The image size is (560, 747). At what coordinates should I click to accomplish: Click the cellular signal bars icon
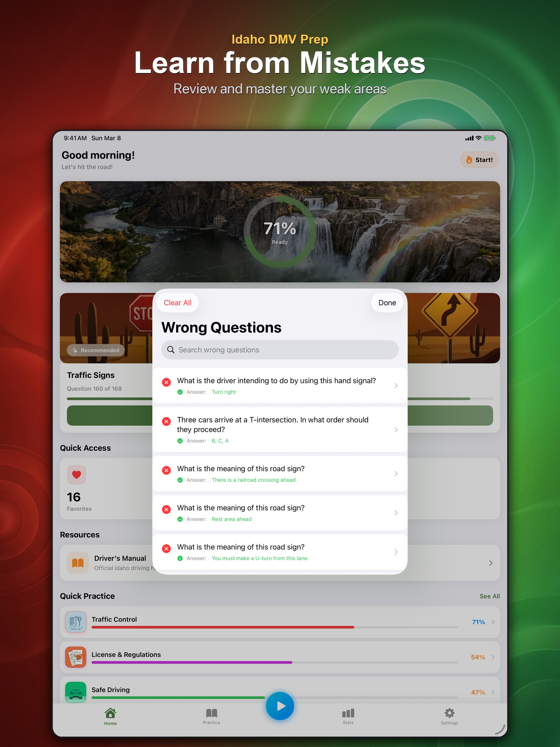pyautogui.click(x=469, y=138)
